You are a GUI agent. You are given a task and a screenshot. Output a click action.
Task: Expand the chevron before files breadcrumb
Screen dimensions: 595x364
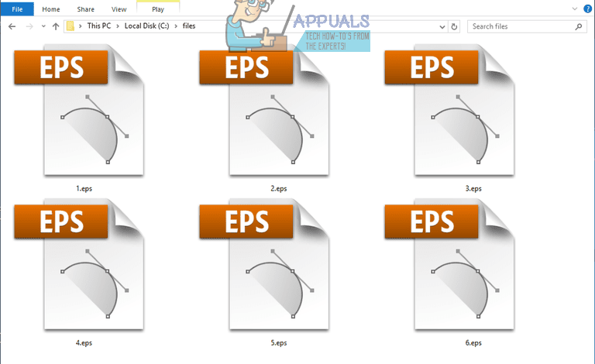coord(176,26)
